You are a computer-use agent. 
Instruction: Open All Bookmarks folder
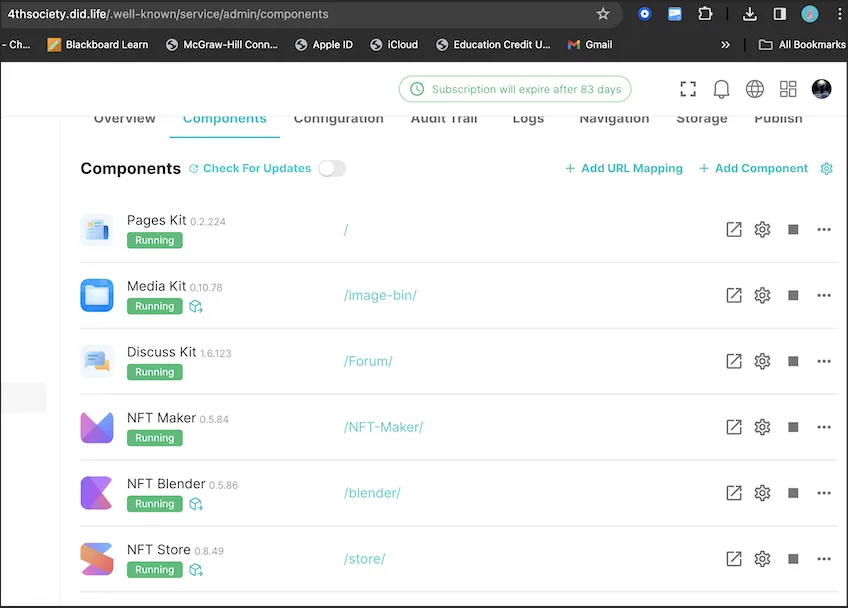801,45
